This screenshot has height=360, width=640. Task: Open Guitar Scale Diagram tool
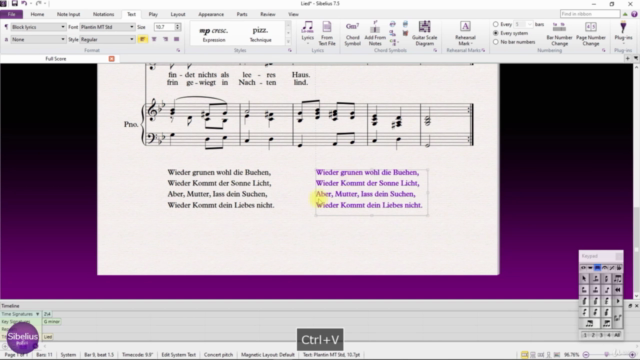coord(424,33)
